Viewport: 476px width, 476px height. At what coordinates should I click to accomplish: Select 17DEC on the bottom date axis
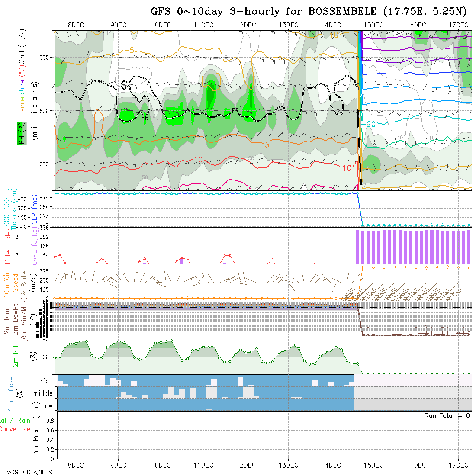coord(458,465)
